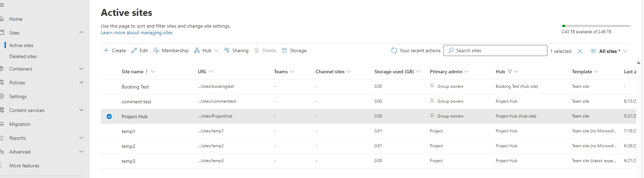Go to Deleted sites in sidebar
Screen dimensions: 644x178
[x=23, y=56]
